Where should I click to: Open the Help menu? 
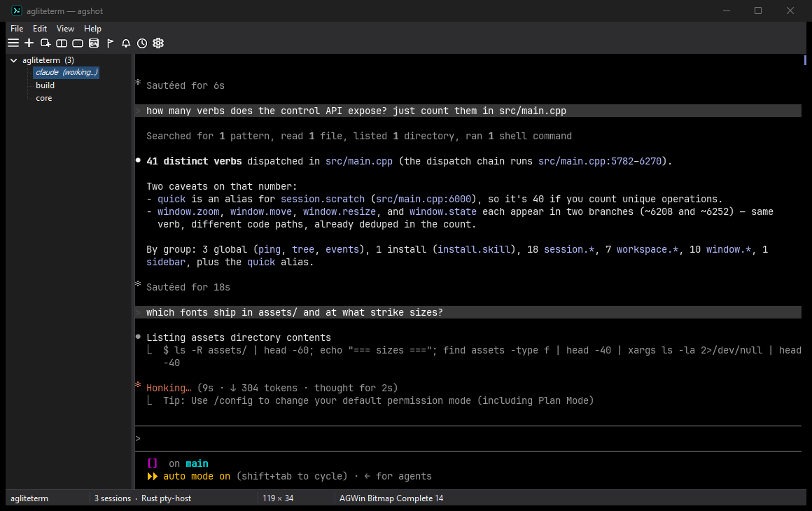click(92, 29)
